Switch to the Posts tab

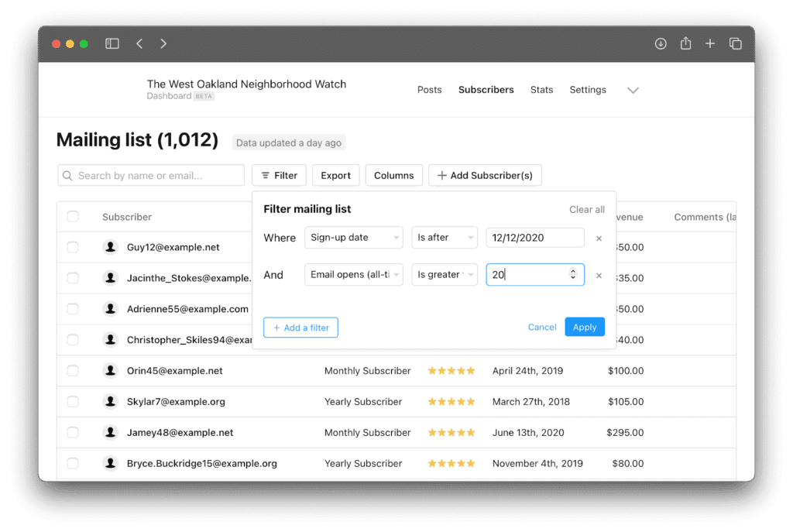429,90
